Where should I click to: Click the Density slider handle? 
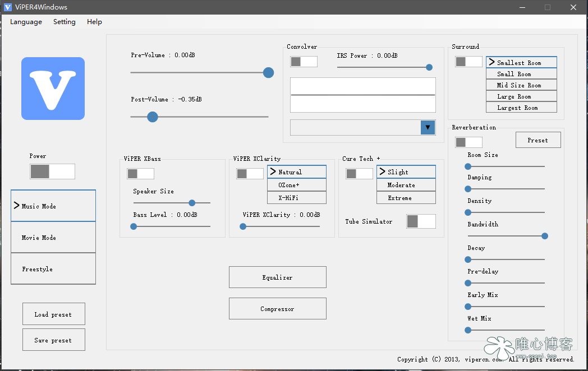tap(468, 212)
